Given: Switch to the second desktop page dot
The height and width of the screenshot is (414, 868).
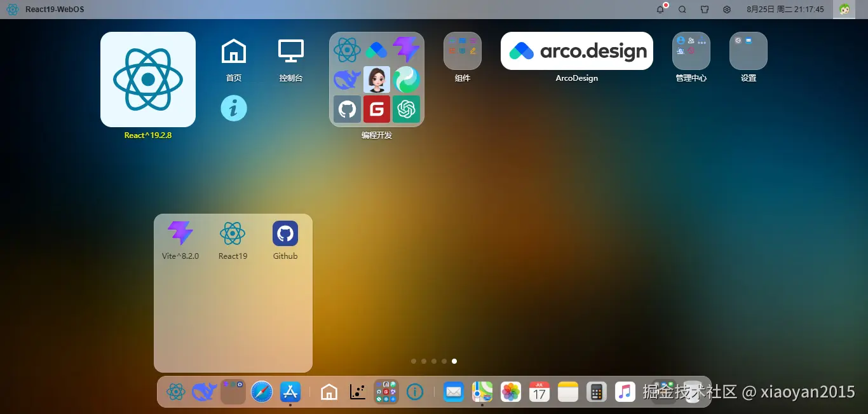Looking at the screenshot, I should click(x=424, y=361).
